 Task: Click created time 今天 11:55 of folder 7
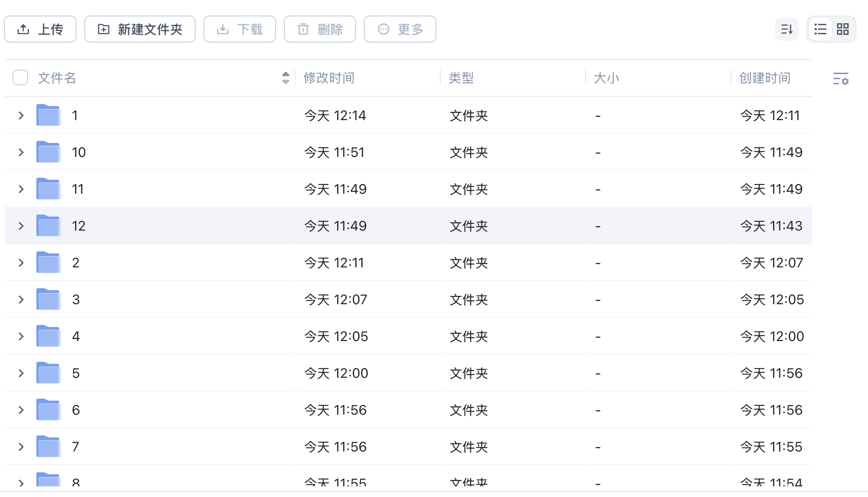tap(771, 447)
